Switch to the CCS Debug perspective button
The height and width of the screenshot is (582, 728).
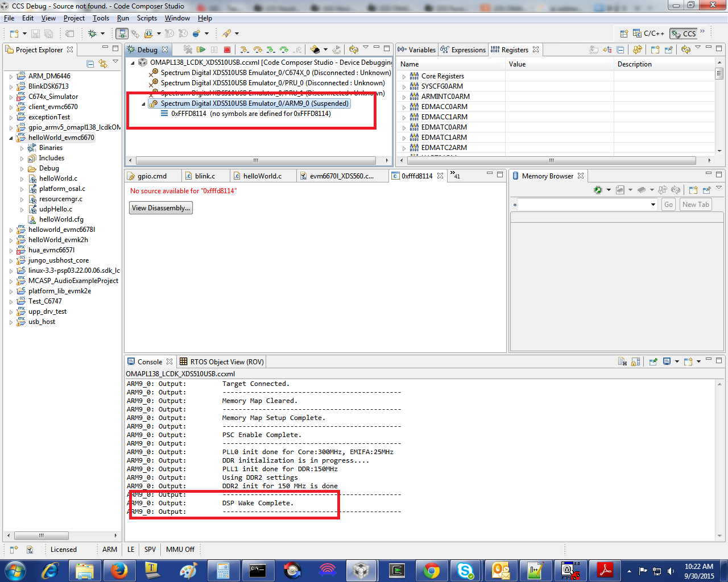pos(684,34)
